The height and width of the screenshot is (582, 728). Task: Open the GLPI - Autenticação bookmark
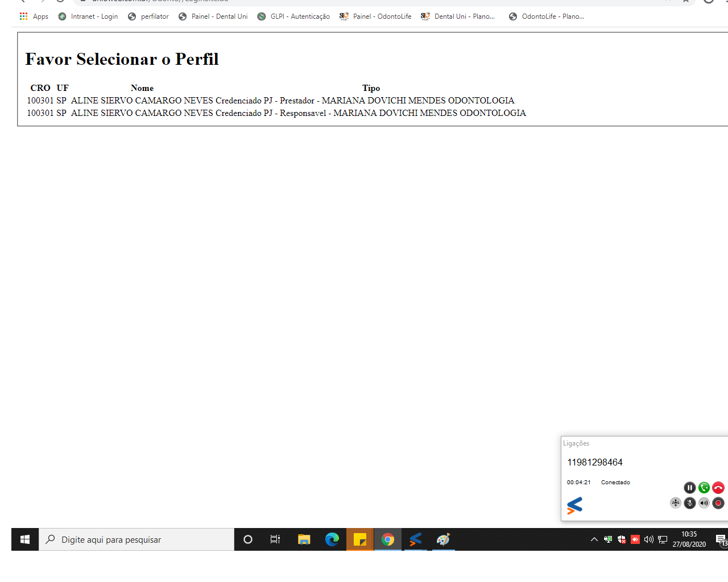pos(293,16)
